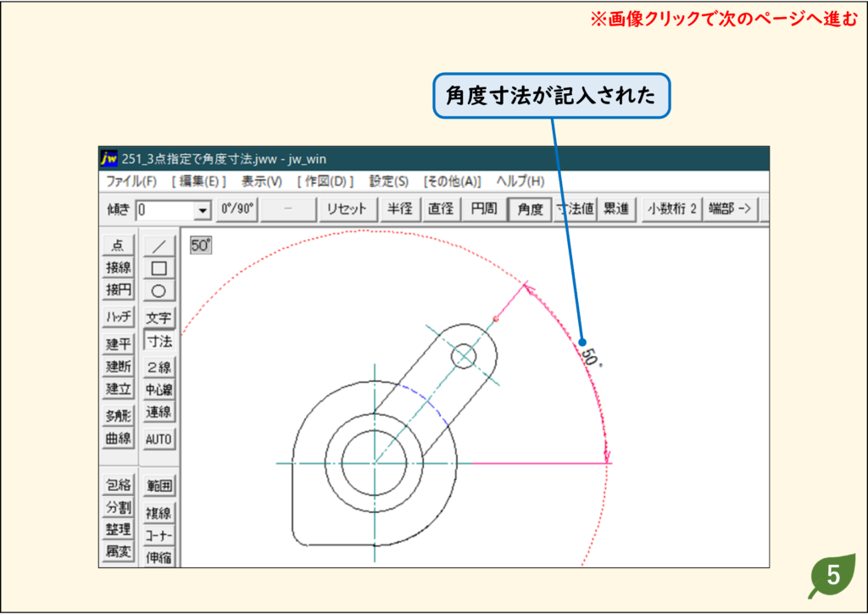Open the 表示(V) menu
Image resolution: width=868 pixels, height=614 pixels.
coord(262,181)
